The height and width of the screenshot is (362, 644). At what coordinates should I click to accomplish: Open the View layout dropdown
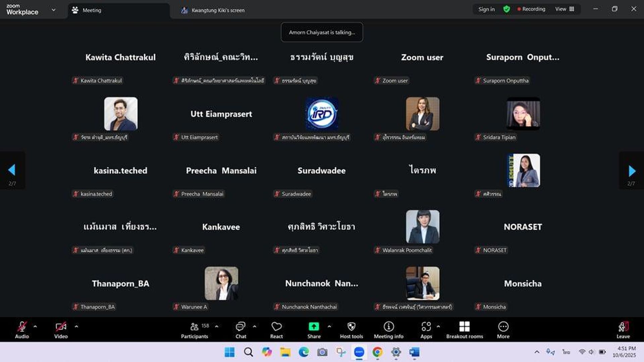(565, 9)
